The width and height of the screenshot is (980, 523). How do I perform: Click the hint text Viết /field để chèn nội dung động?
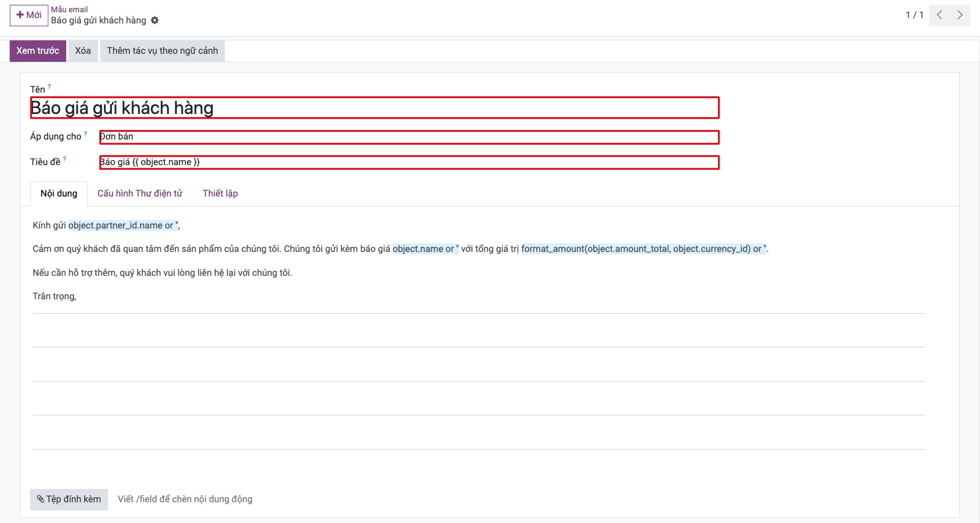coord(185,499)
